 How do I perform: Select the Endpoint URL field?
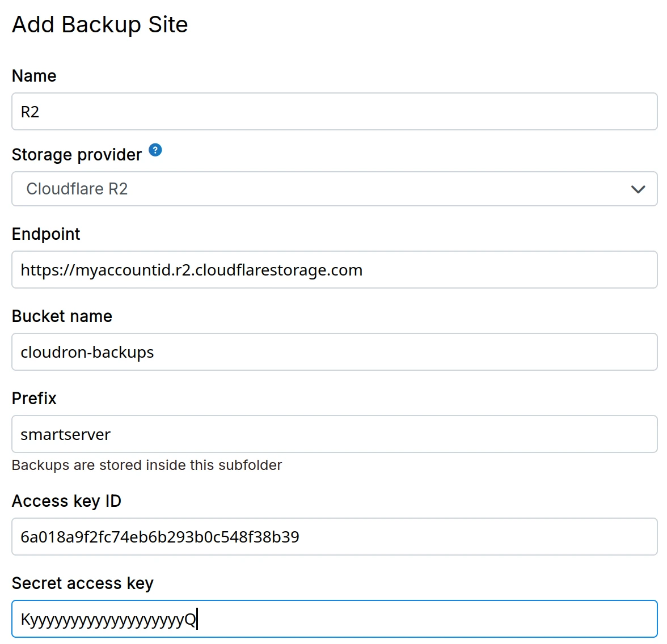click(333, 269)
